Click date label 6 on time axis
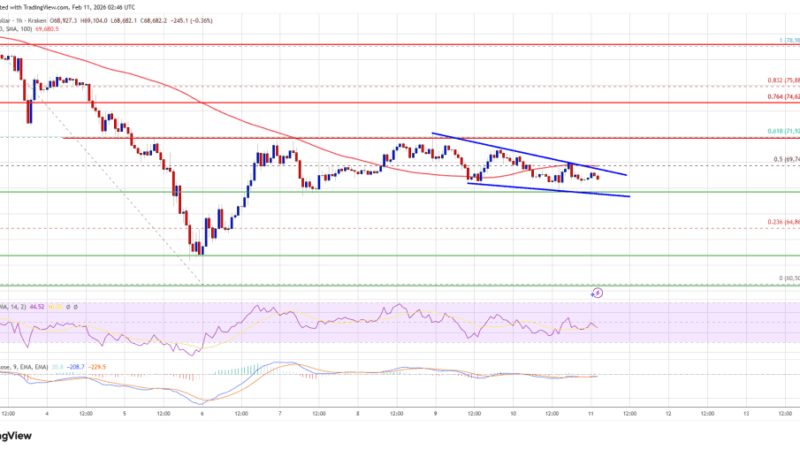 [x=203, y=414]
